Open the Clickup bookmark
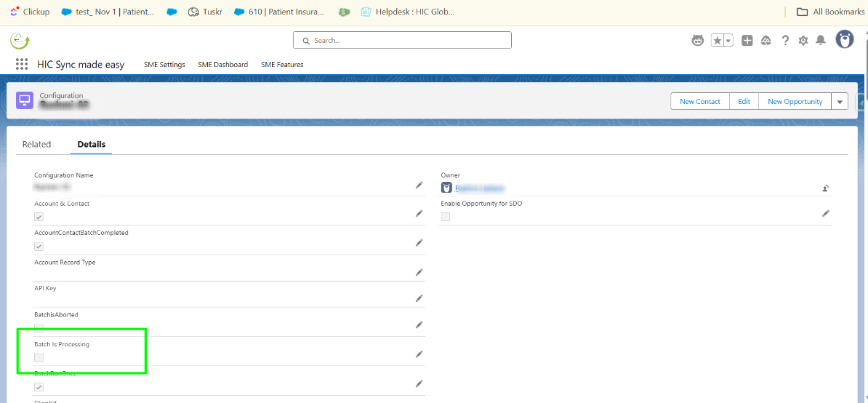The width and height of the screenshot is (868, 403). 29,12
